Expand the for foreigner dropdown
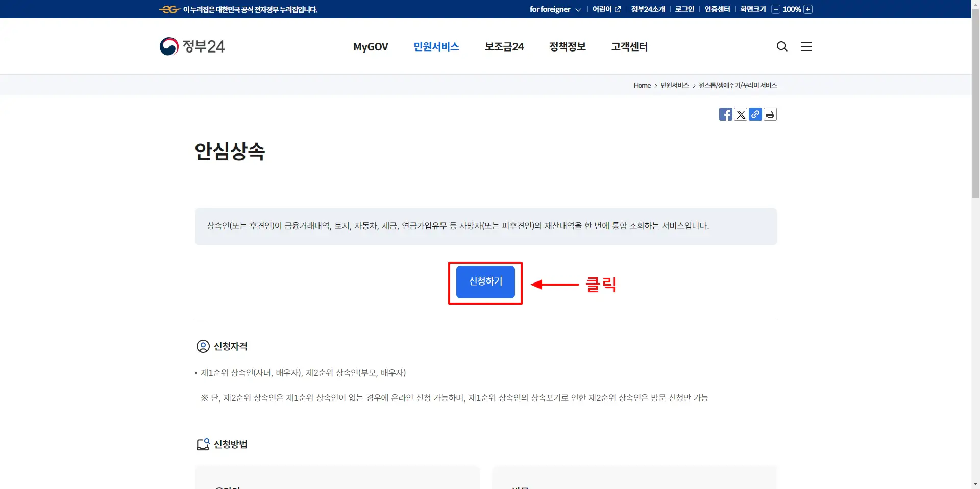Viewport: 980px width, 489px height. coord(555,9)
